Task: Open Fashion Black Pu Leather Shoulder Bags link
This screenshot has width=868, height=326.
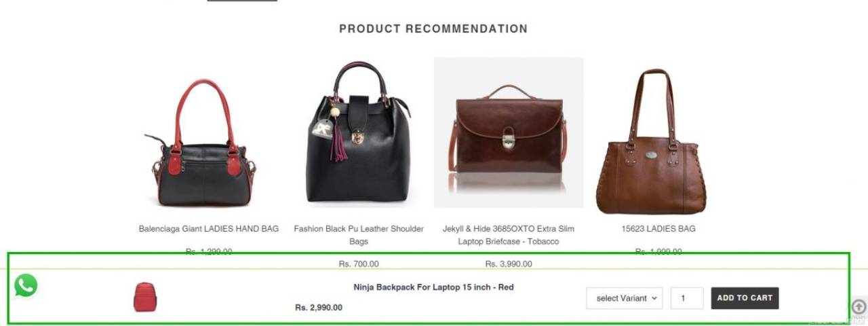Action: coord(359,235)
